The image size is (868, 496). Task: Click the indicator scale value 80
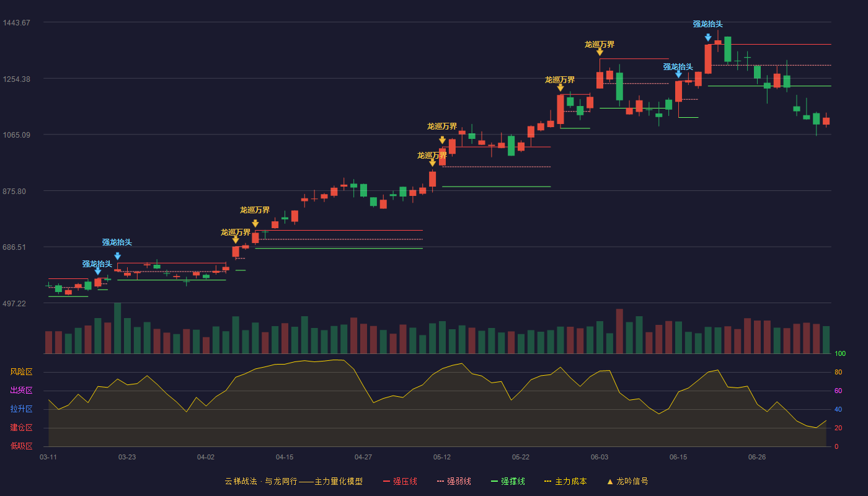[838, 372]
